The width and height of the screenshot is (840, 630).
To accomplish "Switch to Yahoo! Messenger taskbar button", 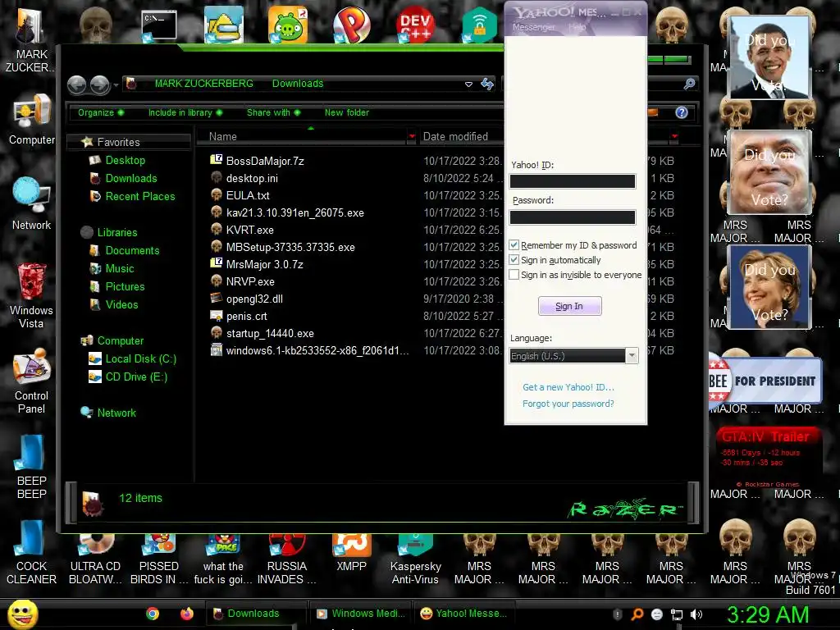I will tap(463, 614).
